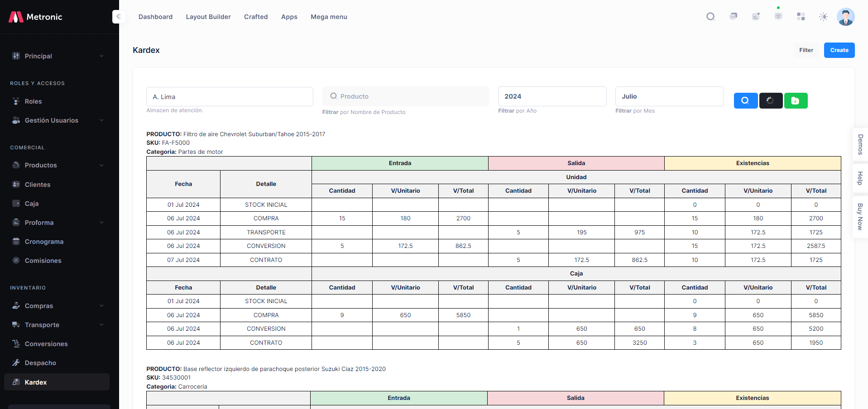Screen dimensions: 868x409
Task: Click the search icon in top header
Action: [710, 17]
